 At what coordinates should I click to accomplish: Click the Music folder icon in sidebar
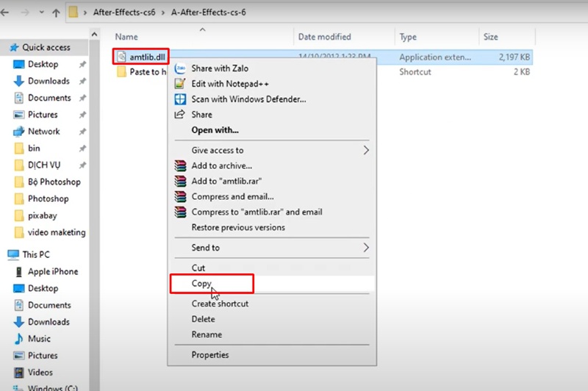tap(18, 339)
